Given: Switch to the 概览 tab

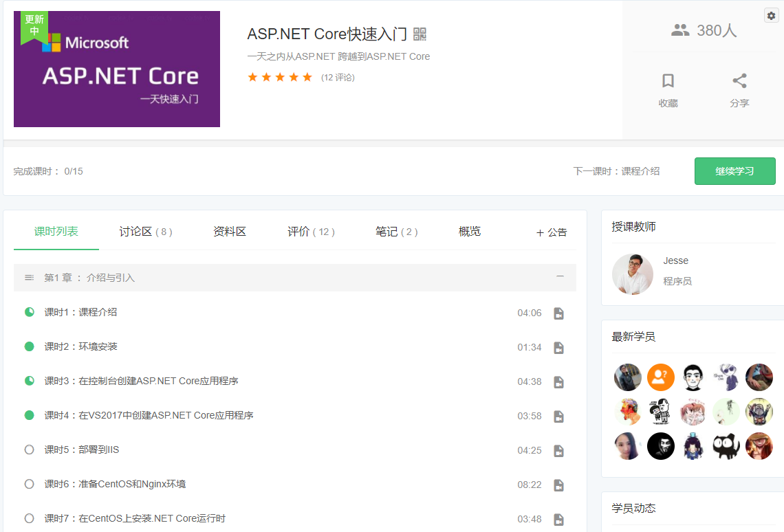Looking at the screenshot, I should (470, 232).
